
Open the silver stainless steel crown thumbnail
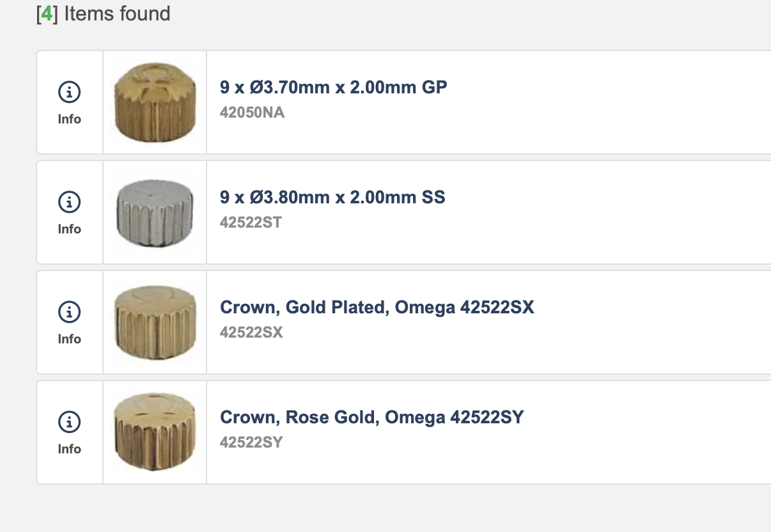coord(155,212)
